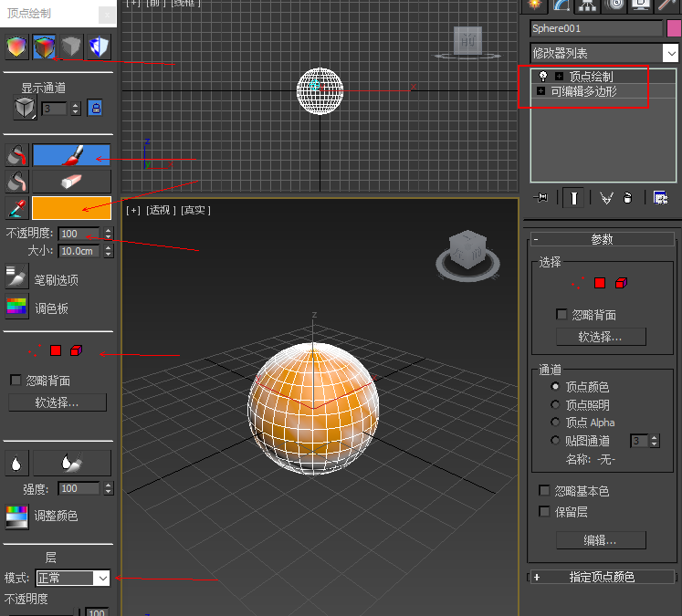Click the blur strength spinner arrows
Viewport: 682px width, 616px height.
(109, 488)
